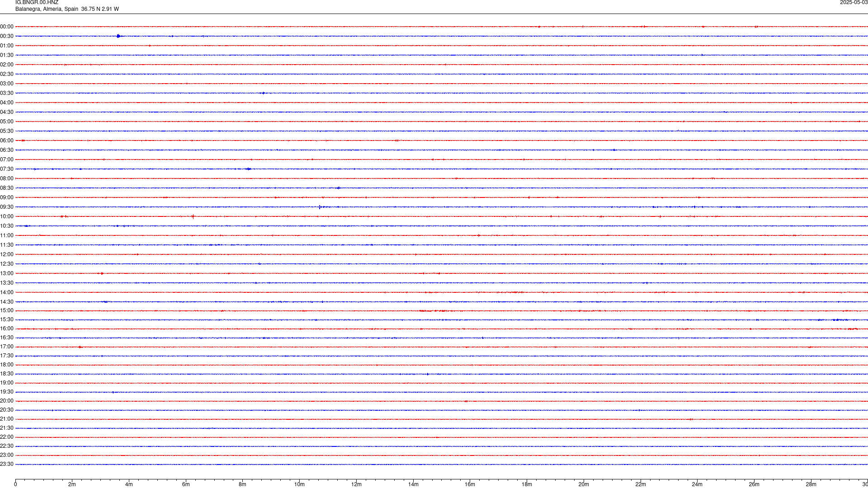This screenshot has width=868, height=488.
Task: Select the 18:30 time label
Action: (7, 374)
